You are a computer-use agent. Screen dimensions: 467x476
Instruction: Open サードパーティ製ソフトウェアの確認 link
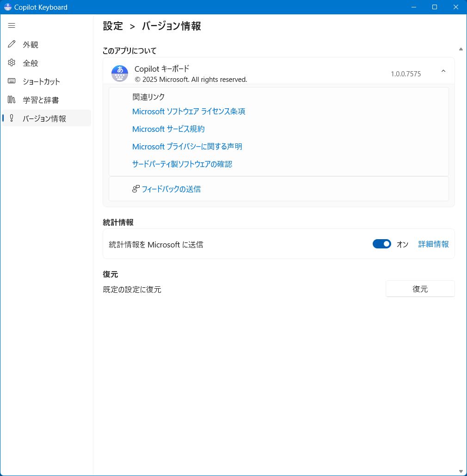(x=182, y=164)
